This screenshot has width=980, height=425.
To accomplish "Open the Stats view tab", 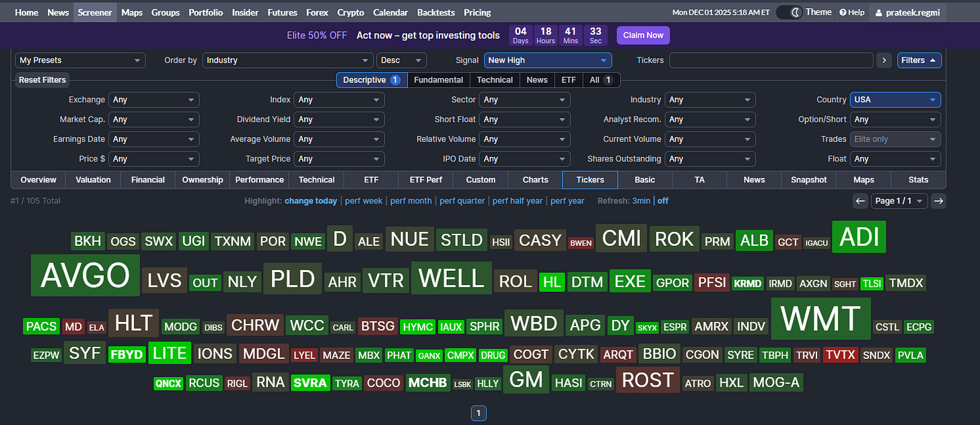I will [x=918, y=180].
